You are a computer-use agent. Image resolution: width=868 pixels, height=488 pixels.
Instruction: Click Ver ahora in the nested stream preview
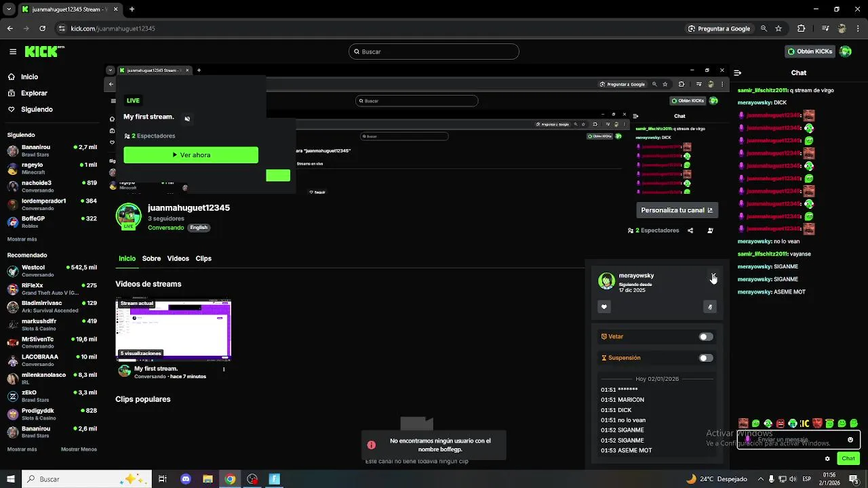point(191,155)
